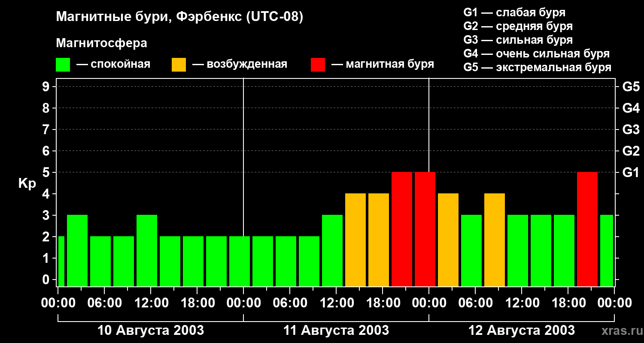
Task: Click the '18:00' time label of 10 August
Action: 197,303
